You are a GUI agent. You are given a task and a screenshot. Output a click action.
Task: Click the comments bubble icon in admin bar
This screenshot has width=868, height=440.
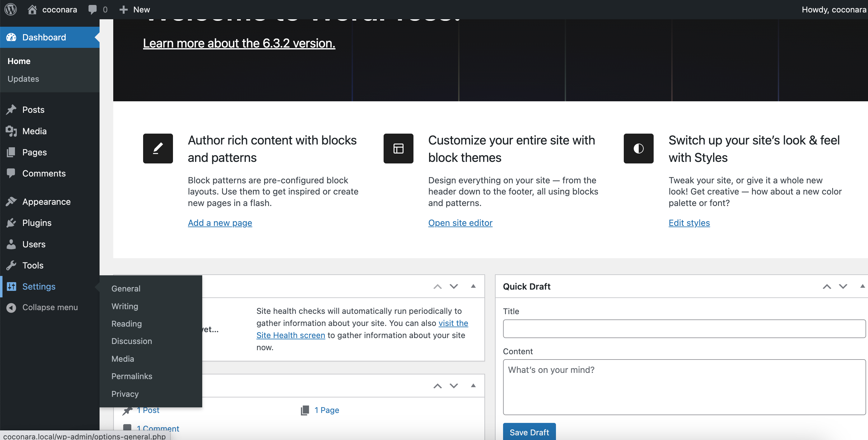click(x=92, y=9)
